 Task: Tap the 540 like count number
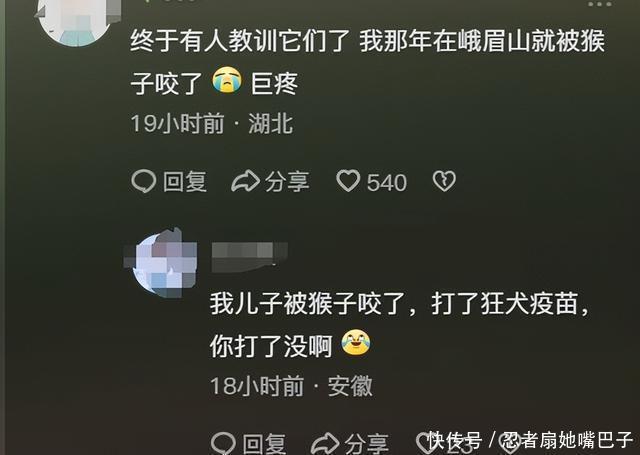(x=387, y=182)
